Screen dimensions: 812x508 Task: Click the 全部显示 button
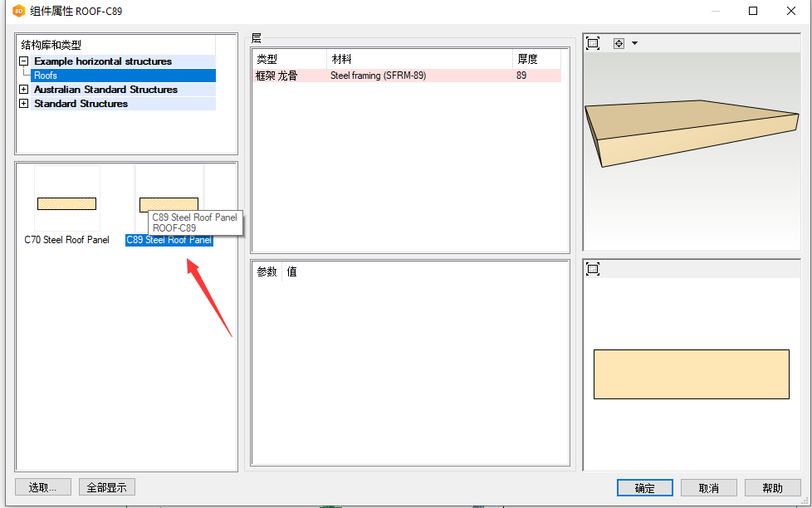pos(106,487)
